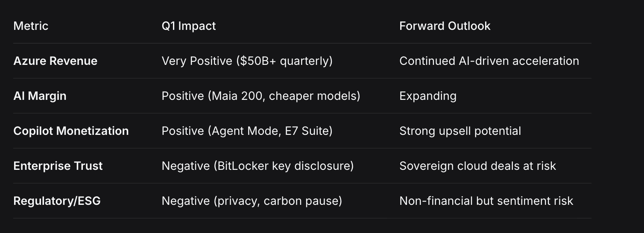Click the AI Margin row label
Viewport: 644px width, 233px height.
40,96
